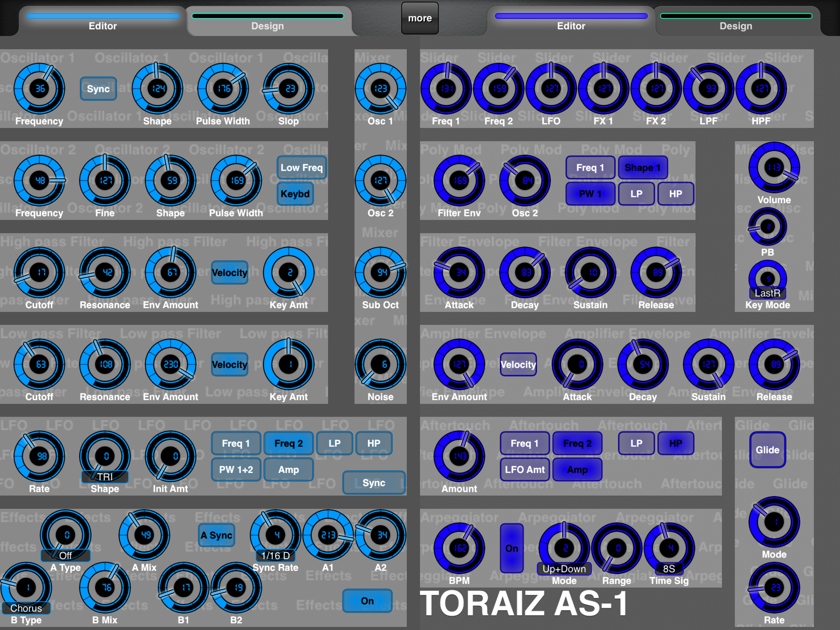This screenshot has height=630, width=840.
Task: Open Key Mode LastR selector
Action: [x=767, y=293]
